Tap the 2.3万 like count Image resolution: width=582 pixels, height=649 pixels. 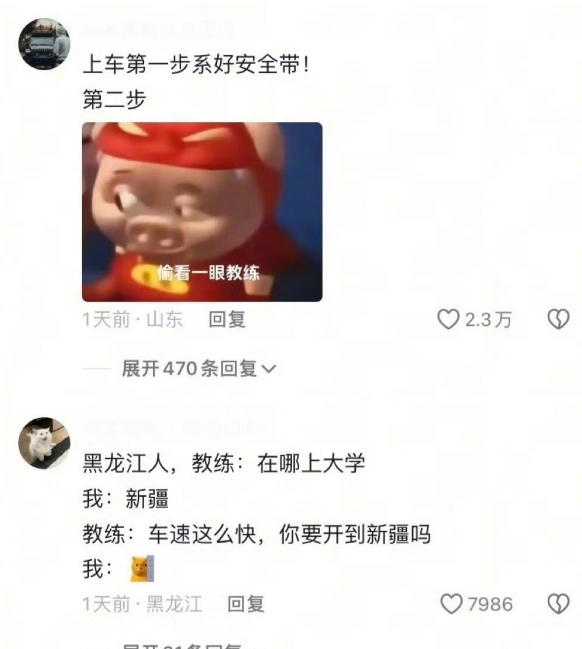click(488, 320)
